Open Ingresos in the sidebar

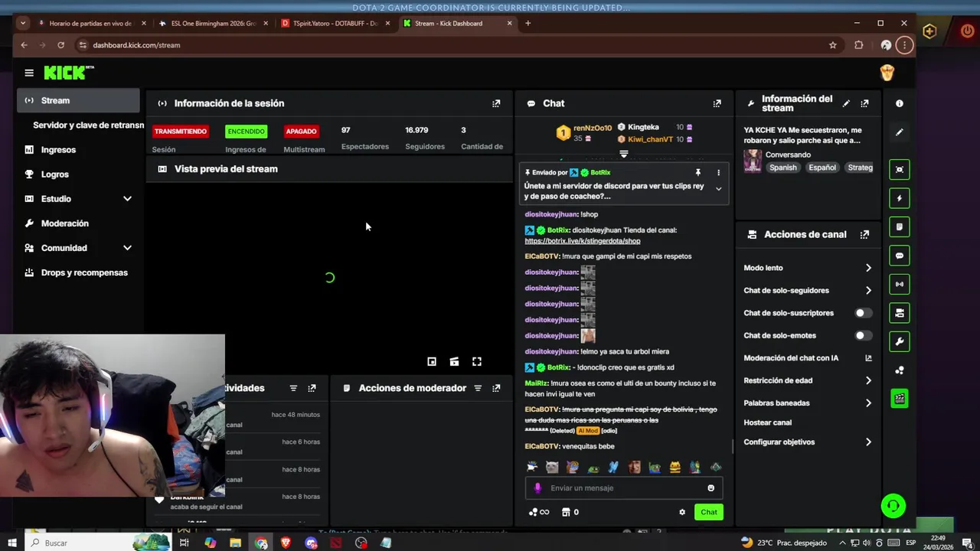click(58, 150)
